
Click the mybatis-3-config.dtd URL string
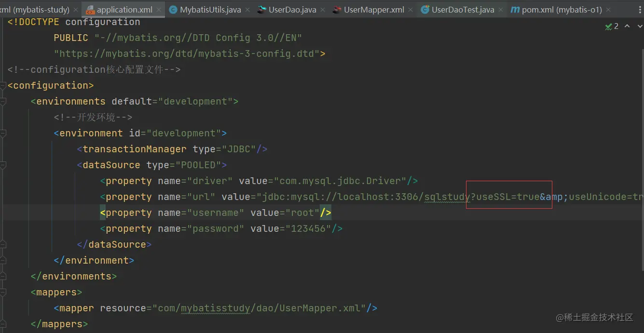pos(187,53)
